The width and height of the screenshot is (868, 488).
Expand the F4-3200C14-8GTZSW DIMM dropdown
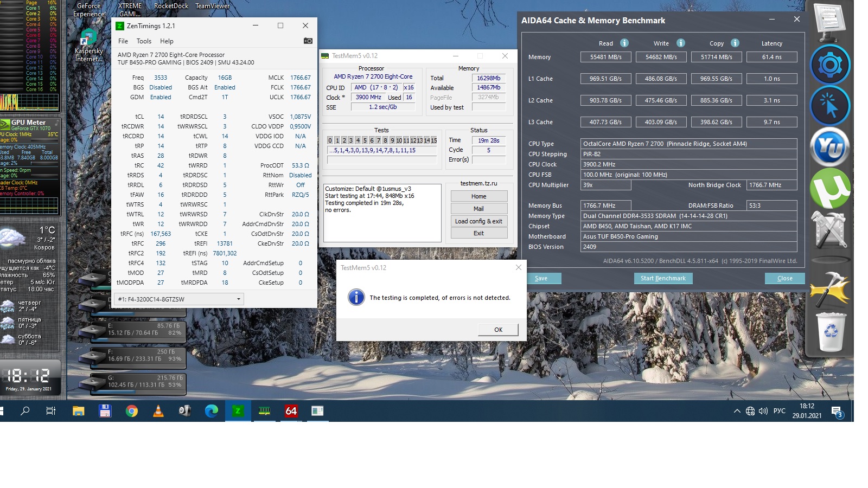pyautogui.click(x=179, y=299)
